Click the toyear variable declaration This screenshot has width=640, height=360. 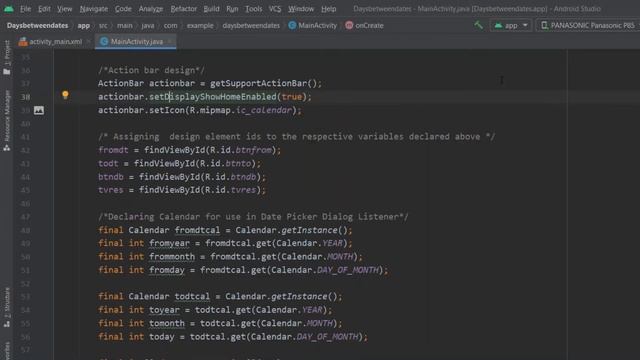(164, 310)
